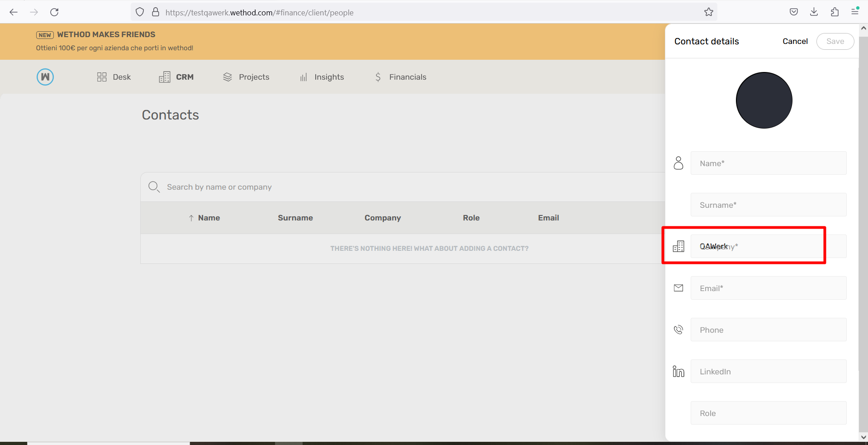
Task: Reload the page with the refresh icon
Action: (x=54, y=12)
